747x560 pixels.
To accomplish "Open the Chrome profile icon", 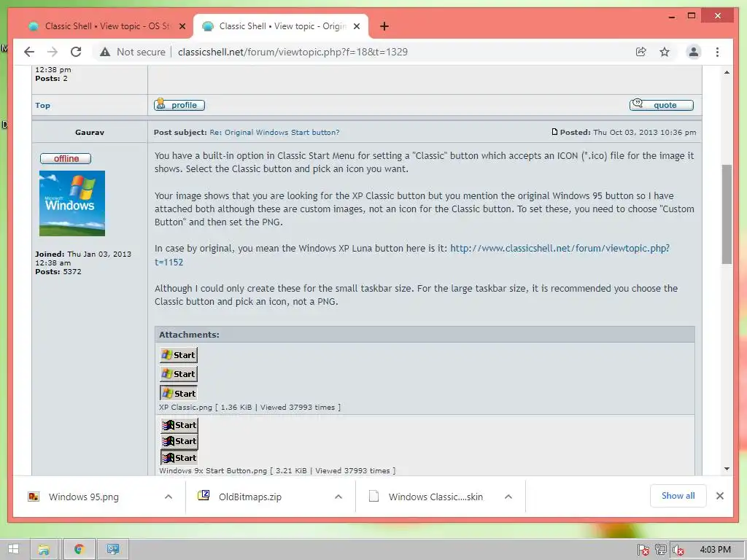I will pyautogui.click(x=694, y=52).
